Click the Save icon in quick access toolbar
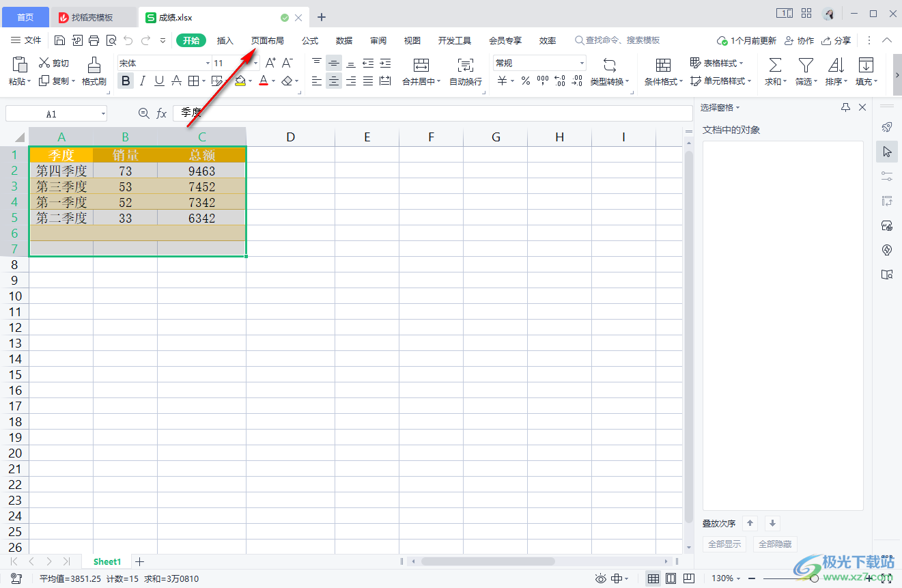Image resolution: width=902 pixels, height=588 pixels. coord(60,40)
